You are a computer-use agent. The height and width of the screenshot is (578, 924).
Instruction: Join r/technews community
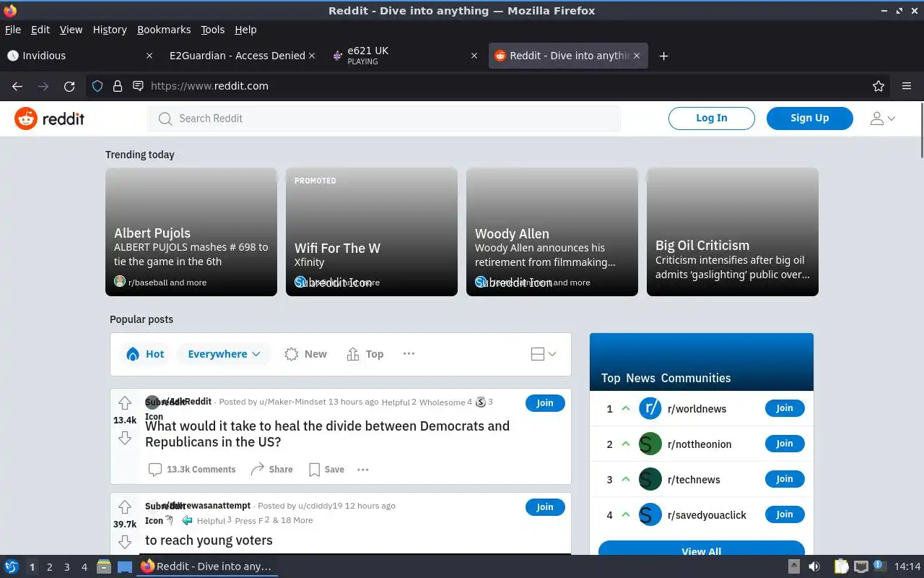pyautogui.click(x=785, y=479)
